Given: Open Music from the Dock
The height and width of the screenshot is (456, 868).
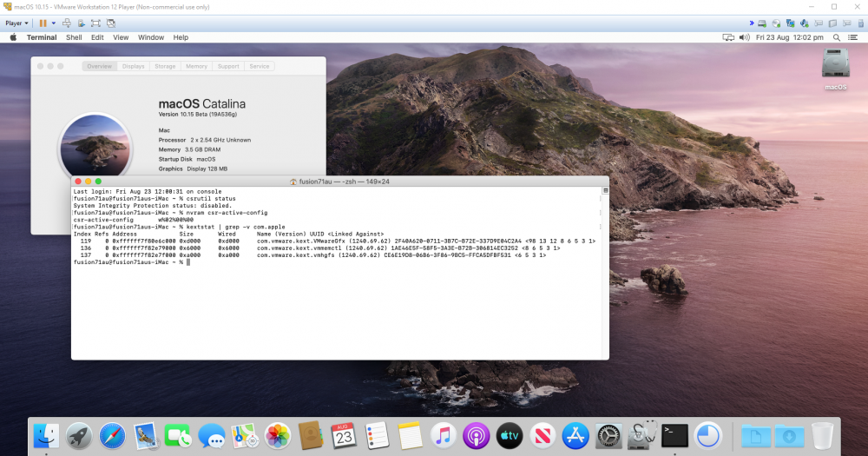Looking at the screenshot, I should click(x=443, y=436).
